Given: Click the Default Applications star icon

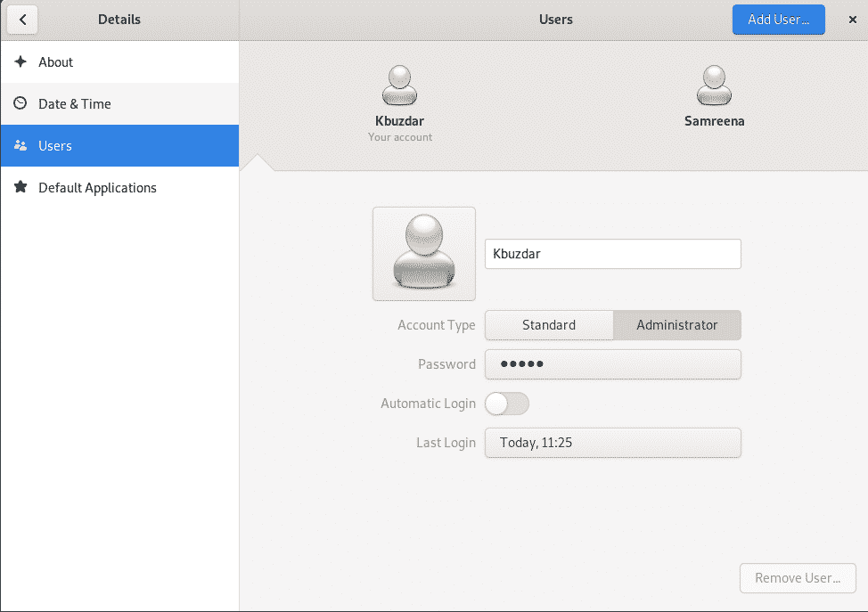Looking at the screenshot, I should point(20,188).
